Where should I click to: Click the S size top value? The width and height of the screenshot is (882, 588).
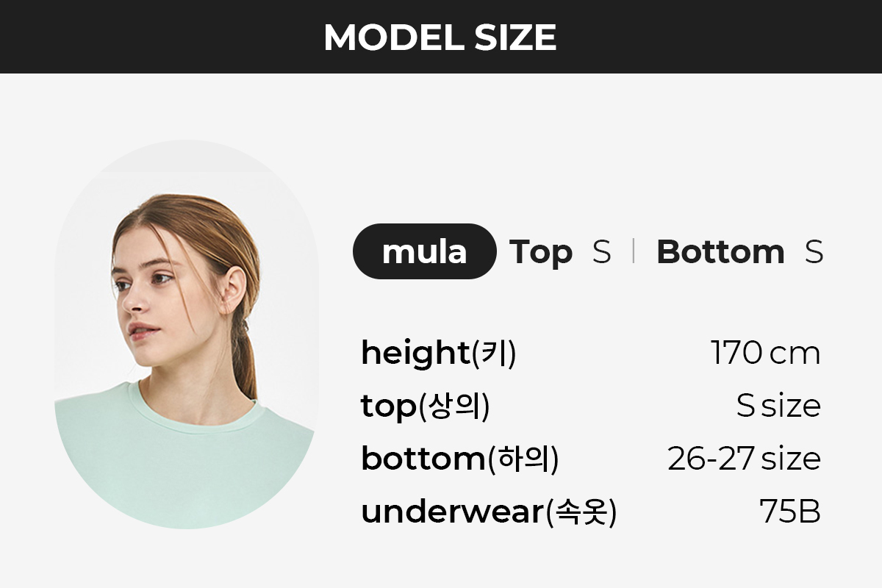[778, 406]
